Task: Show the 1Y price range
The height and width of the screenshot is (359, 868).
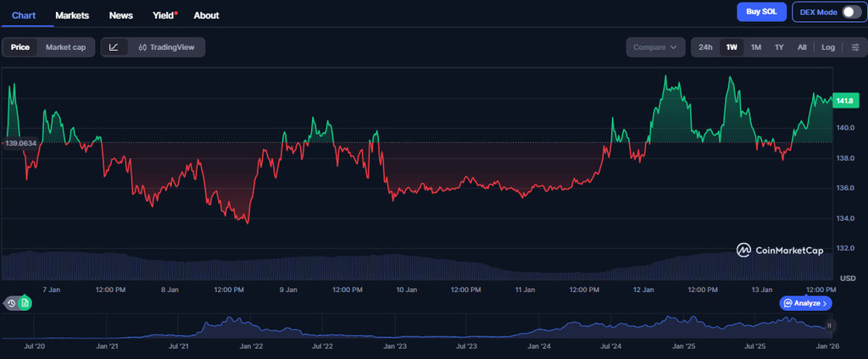Action: 779,47
